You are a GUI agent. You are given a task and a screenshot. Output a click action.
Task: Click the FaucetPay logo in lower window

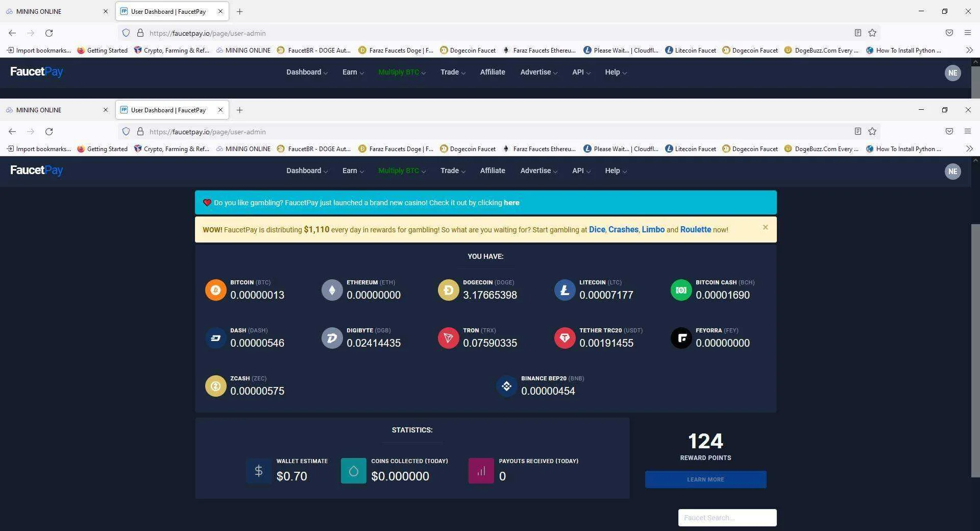[36, 171]
